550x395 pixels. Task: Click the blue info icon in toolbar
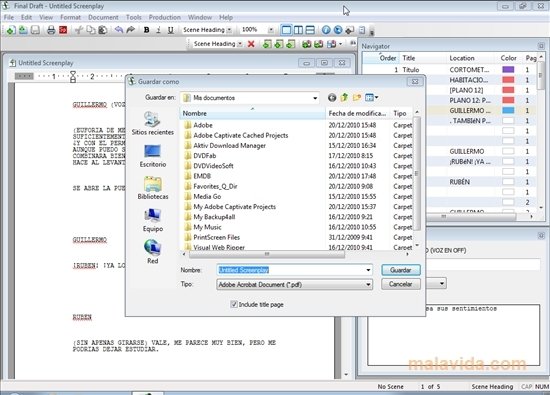[326, 30]
